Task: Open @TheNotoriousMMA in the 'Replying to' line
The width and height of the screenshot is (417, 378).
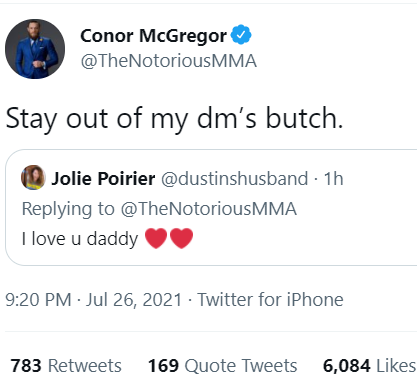Action: 209,209
